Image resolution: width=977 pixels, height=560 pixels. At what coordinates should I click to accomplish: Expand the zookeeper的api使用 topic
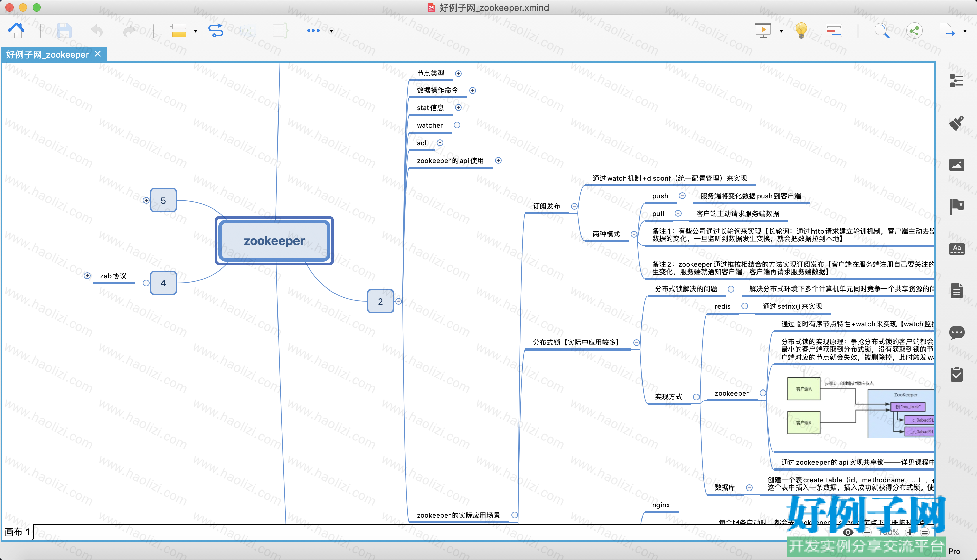498,160
